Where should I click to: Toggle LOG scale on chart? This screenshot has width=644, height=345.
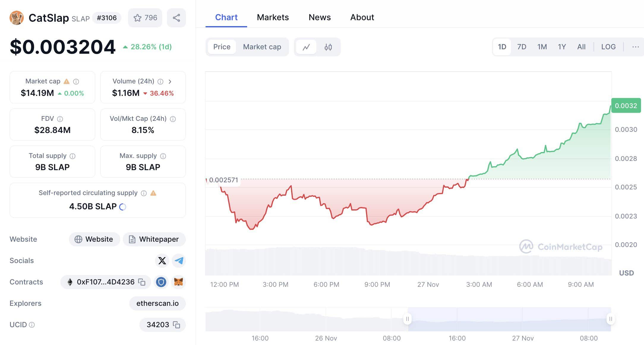pos(608,47)
